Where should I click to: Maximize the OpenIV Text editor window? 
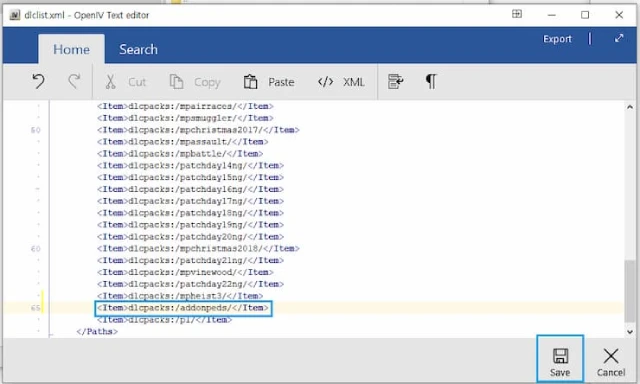pyautogui.click(x=585, y=15)
